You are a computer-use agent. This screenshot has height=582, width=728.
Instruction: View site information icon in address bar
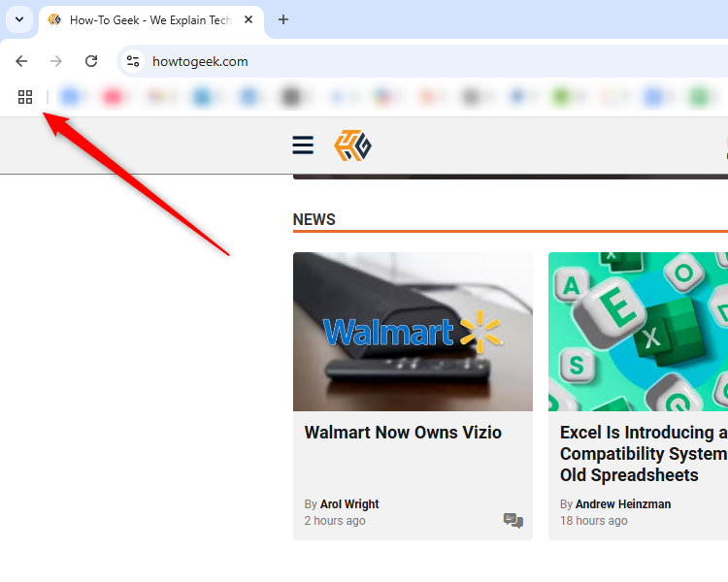pos(133,61)
